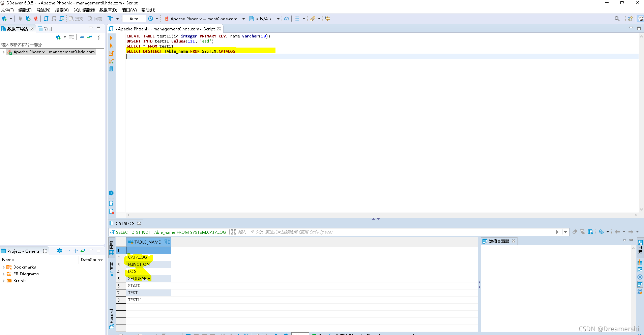Expand the ER Diagrams folder
The height and width of the screenshot is (335, 644).
coord(3,274)
